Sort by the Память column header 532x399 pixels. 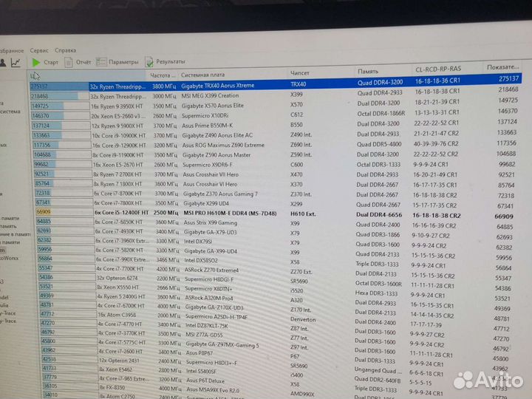tap(368, 71)
